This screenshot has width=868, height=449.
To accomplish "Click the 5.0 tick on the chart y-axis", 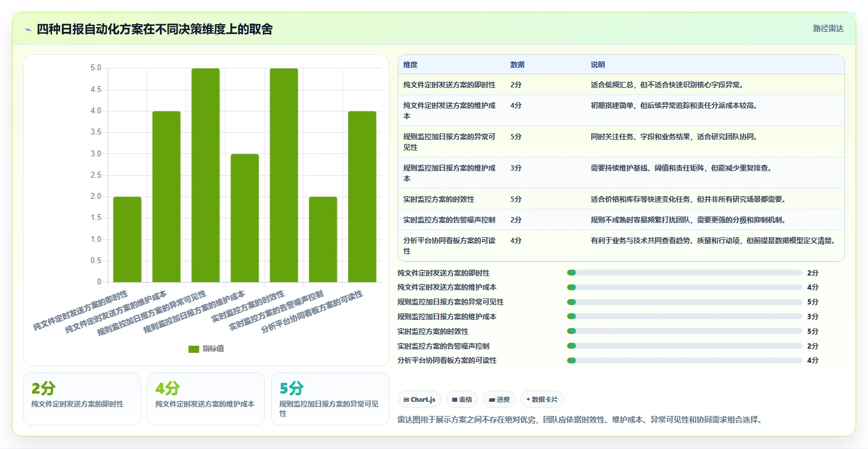I will tap(96, 68).
